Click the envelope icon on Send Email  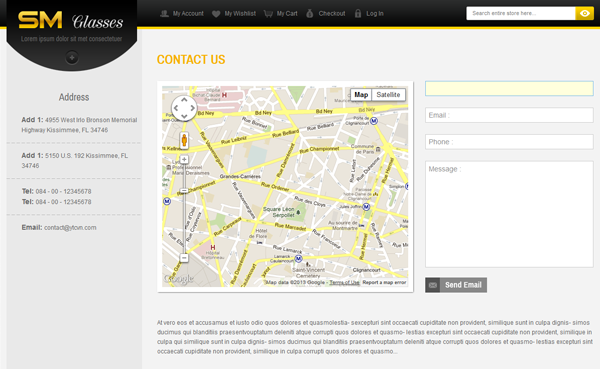point(433,285)
